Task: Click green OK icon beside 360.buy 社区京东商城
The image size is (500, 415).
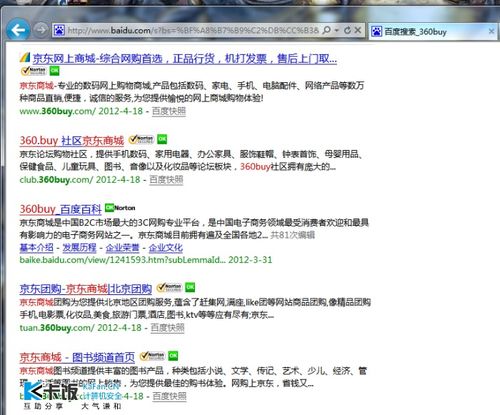Action: tap(162, 139)
